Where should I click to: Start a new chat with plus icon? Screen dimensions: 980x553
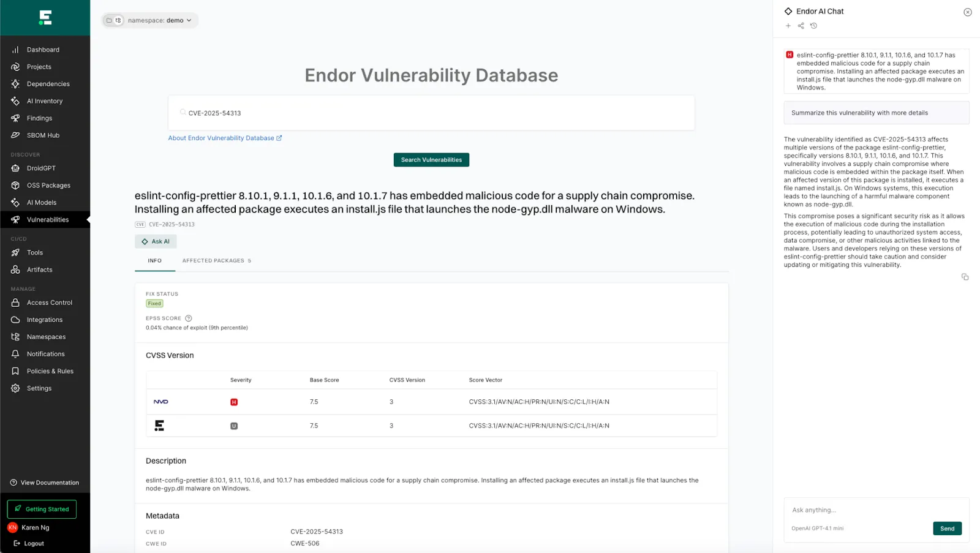pos(788,26)
